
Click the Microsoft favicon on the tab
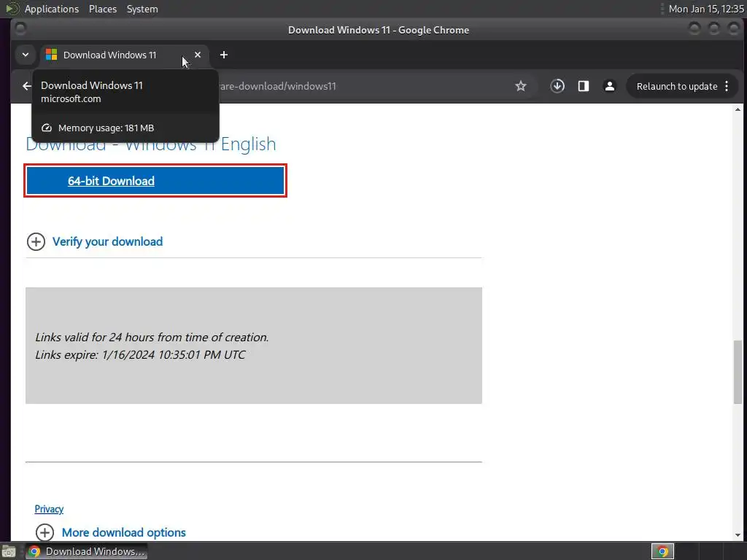tap(52, 55)
